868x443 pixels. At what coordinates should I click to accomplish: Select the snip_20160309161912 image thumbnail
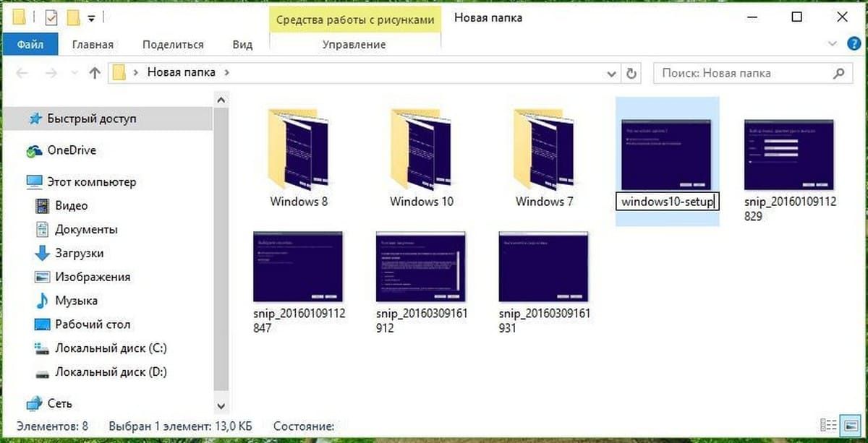click(x=421, y=267)
